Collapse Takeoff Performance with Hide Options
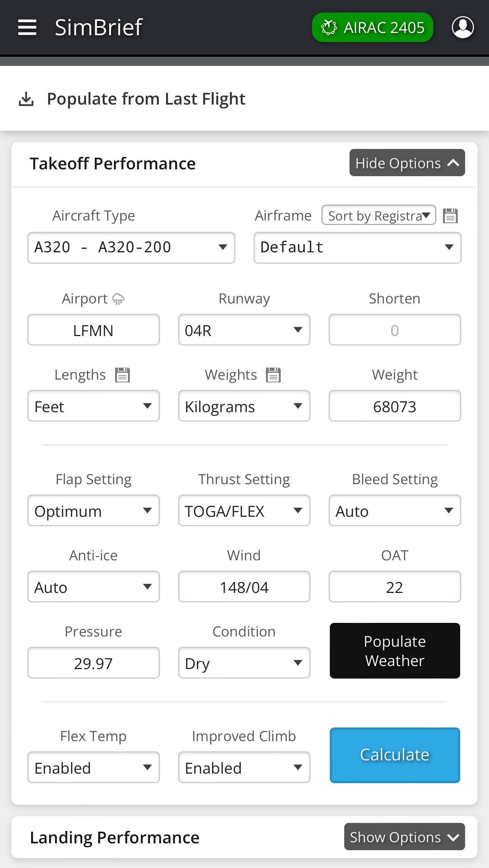Screen dimensions: 489x868 (x=407, y=163)
